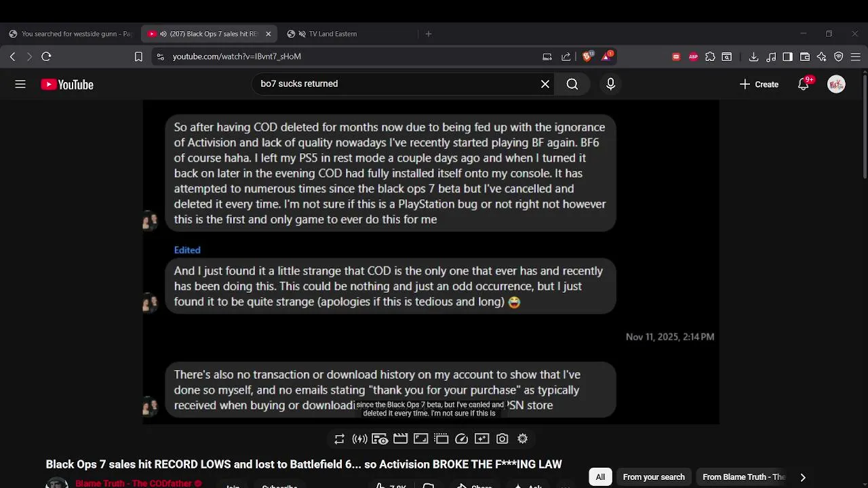Open the Adblock Plus extension icon
The image size is (868, 488).
pyautogui.click(x=693, y=57)
